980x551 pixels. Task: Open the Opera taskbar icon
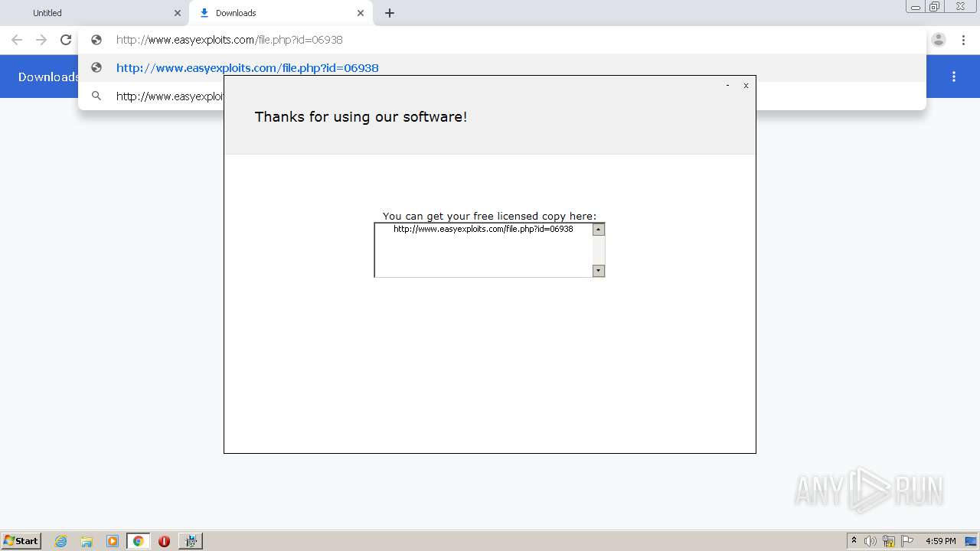164,541
